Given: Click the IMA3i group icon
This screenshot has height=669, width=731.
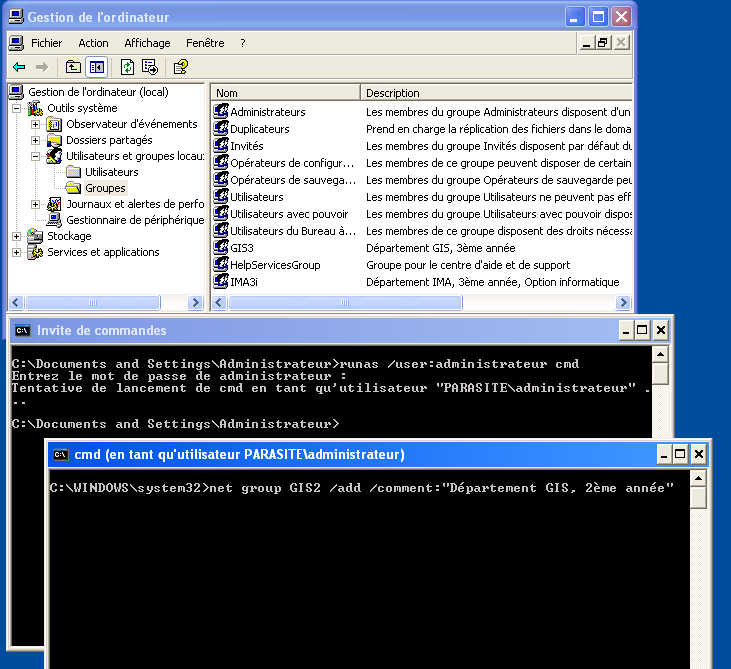Looking at the screenshot, I should point(221,281).
